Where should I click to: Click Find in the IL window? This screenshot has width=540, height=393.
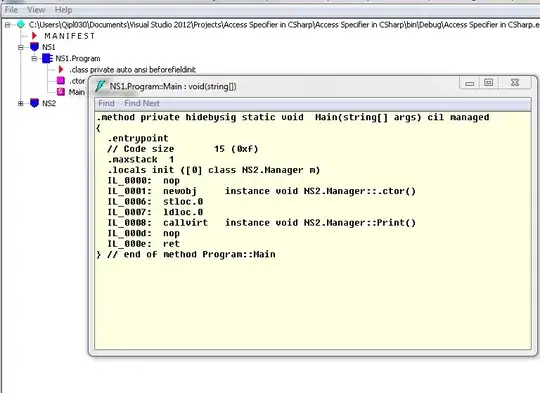[106, 103]
